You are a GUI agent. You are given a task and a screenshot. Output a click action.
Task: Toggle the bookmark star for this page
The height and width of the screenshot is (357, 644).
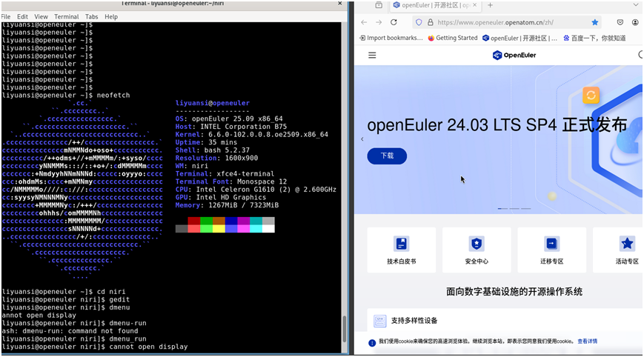[x=594, y=22]
